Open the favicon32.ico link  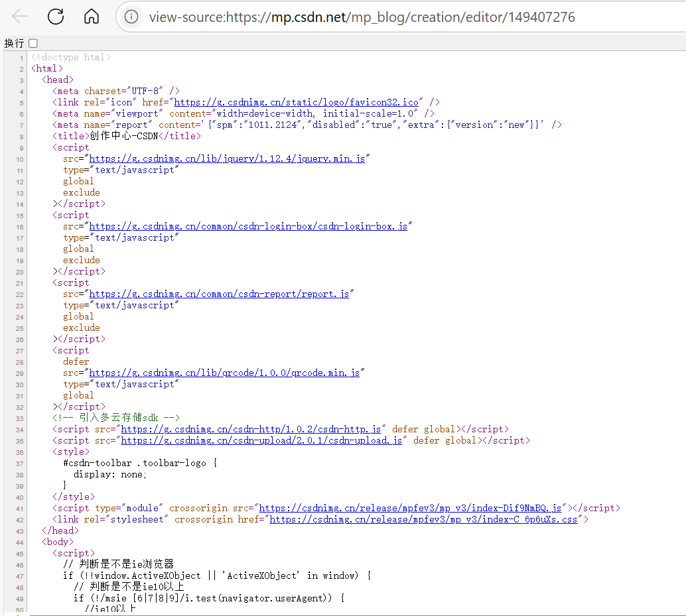296,102
